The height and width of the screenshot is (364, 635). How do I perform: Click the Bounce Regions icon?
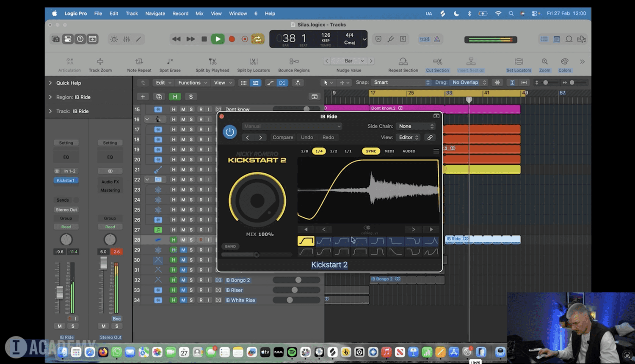[x=294, y=62]
